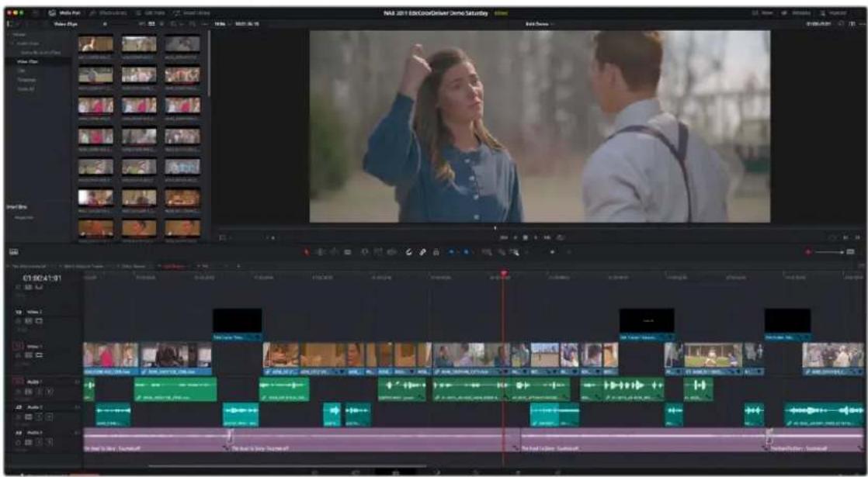Disable Video 1 track visibility

tap(39, 355)
